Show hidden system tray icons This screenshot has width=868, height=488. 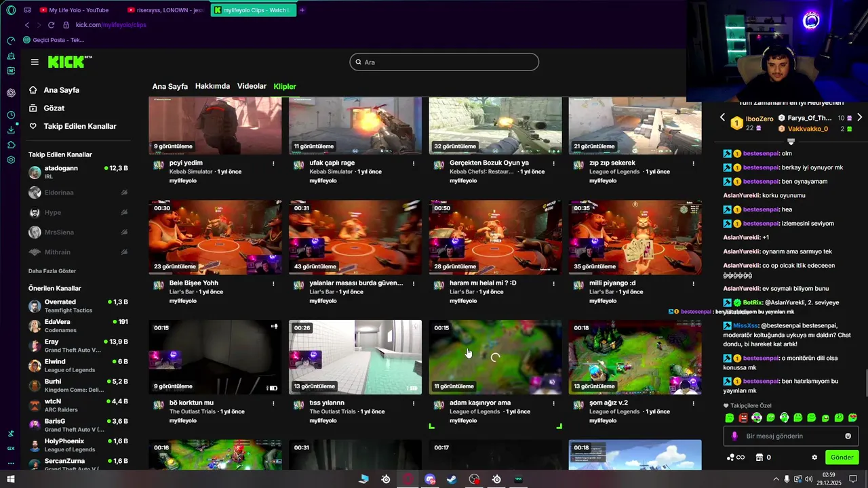776,479
